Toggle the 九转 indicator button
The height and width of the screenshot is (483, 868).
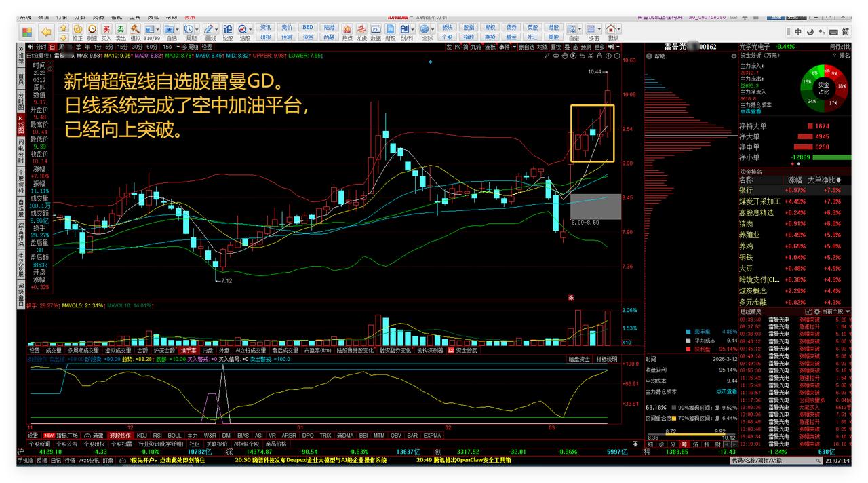tap(476, 47)
